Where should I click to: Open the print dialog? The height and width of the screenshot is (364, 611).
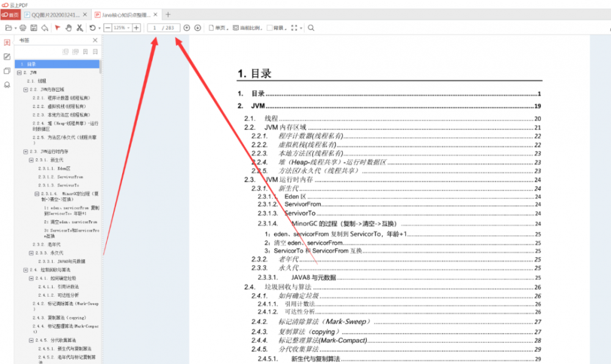pyautogui.click(x=22, y=27)
